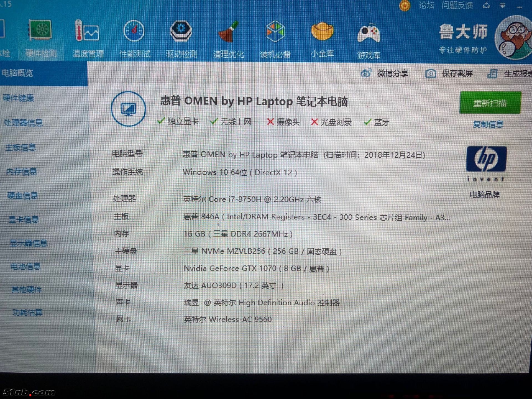Click 保存截屏 camera screenshot icon
The image size is (532, 399).
431,73
